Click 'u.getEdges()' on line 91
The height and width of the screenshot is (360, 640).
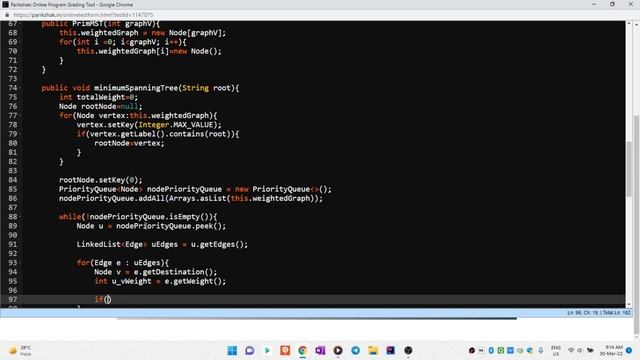point(217,244)
